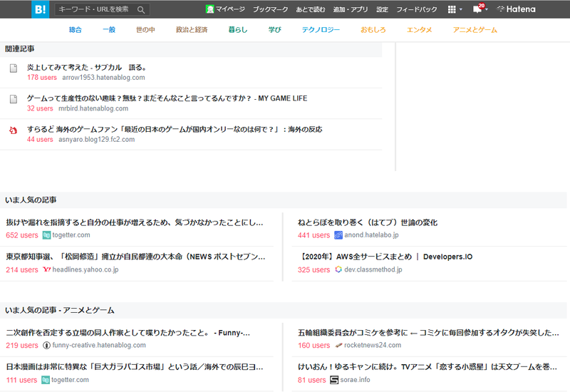Click arrow1953.hatenablog.com domain text
Screen dimensions: 570x392
[x=103, y=78]
